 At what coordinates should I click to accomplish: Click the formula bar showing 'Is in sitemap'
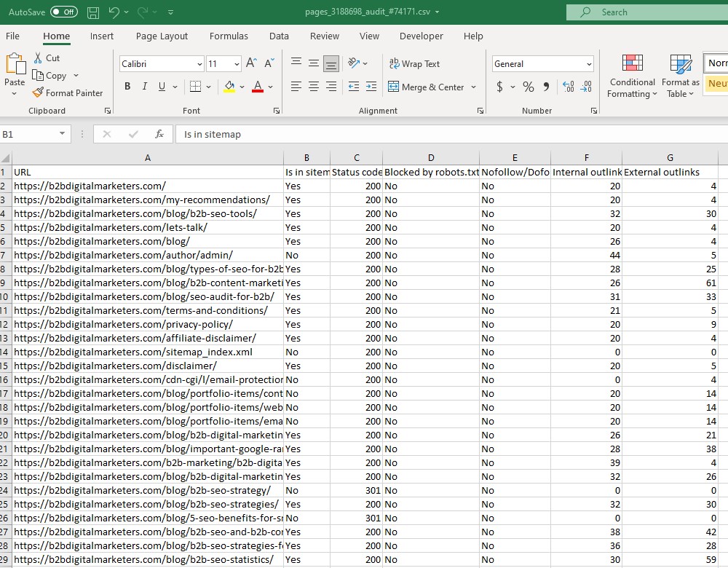pyautogui.click(x=451, y=134)
